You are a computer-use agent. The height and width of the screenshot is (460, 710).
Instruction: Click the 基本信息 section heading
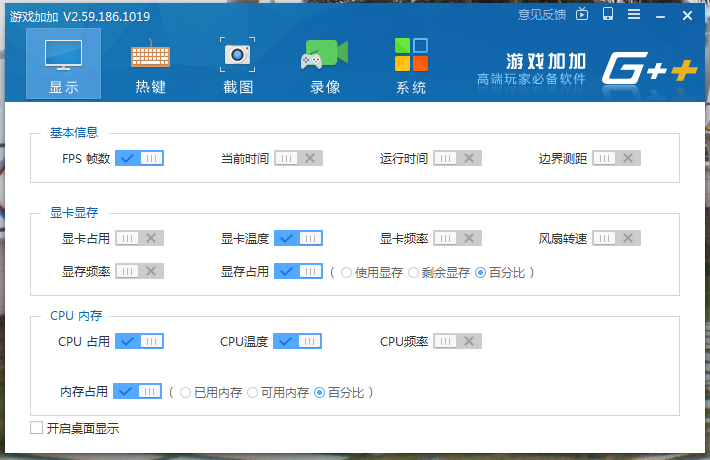74,133
